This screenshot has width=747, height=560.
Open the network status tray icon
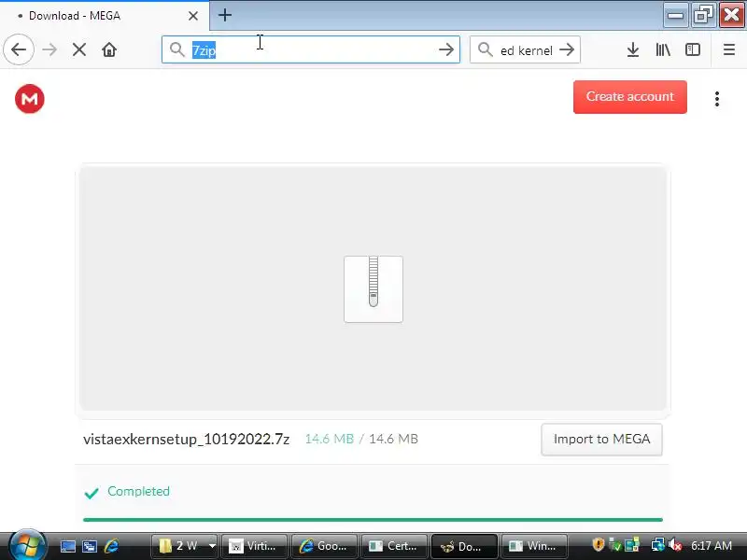coord(657,545)
